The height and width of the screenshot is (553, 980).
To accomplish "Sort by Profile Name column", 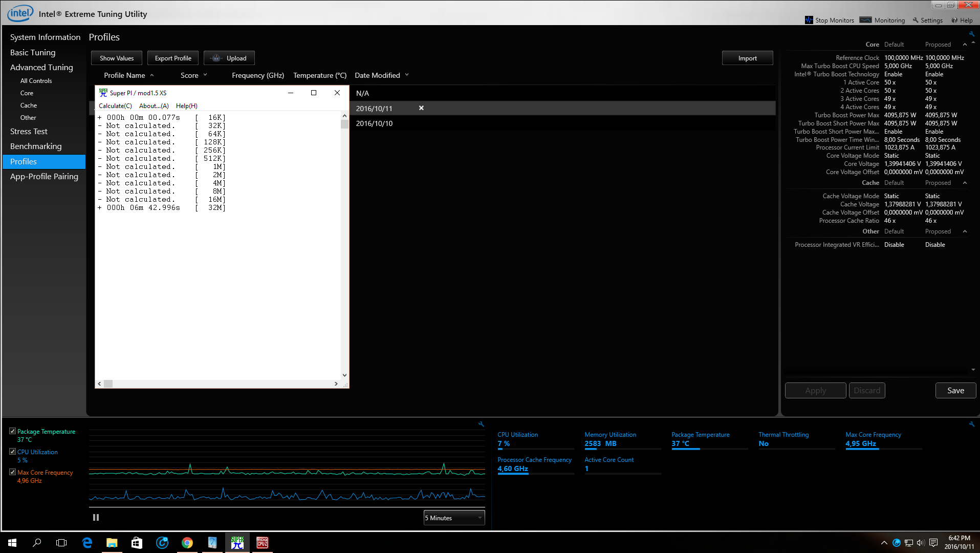I will pyautogui.click(x=124, y=75).
